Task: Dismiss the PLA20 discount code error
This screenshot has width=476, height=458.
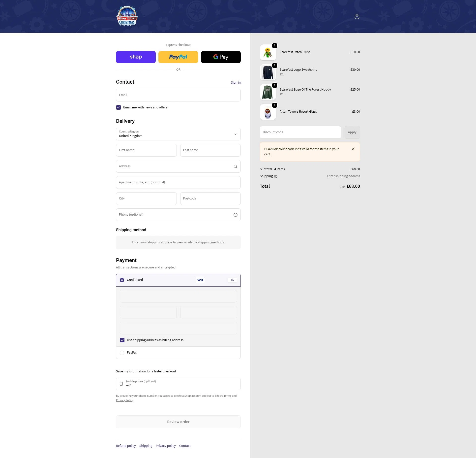Action: [353, 149]
